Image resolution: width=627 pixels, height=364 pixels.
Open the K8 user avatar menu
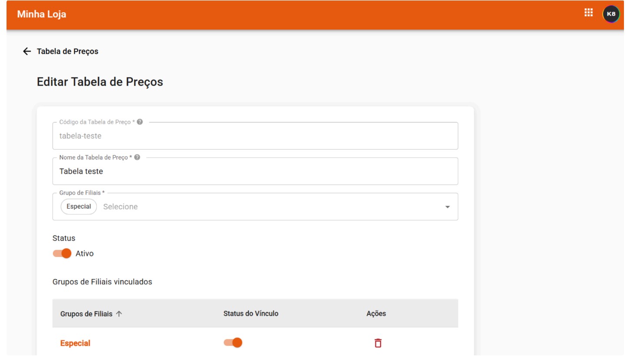(x=611, y=14)
